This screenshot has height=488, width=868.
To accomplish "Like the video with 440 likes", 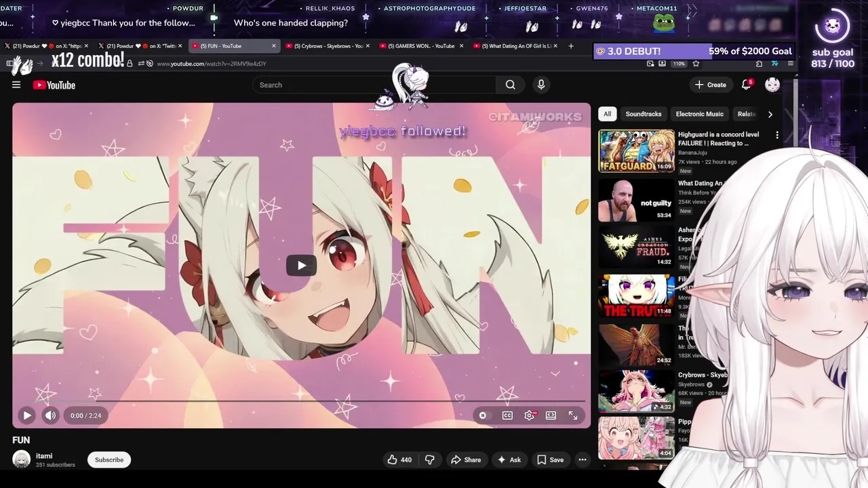I will click(399, 460).
